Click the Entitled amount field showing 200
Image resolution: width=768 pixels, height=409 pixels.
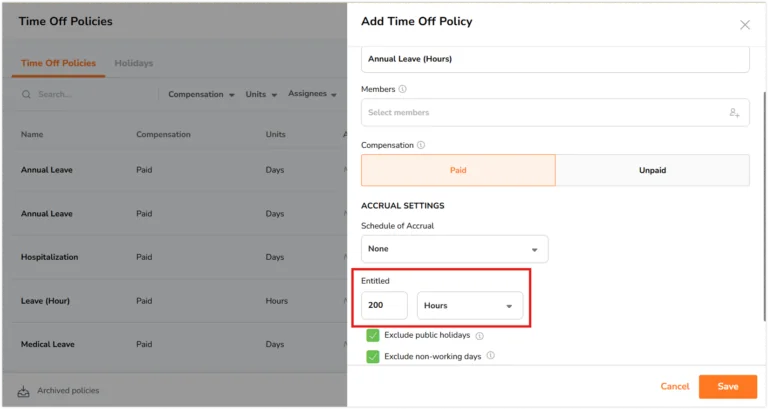384,305
